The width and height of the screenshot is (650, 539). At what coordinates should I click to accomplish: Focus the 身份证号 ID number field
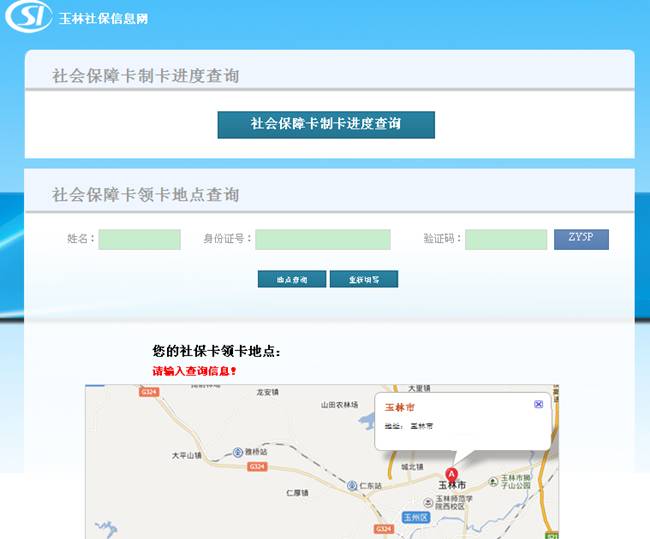323,239
